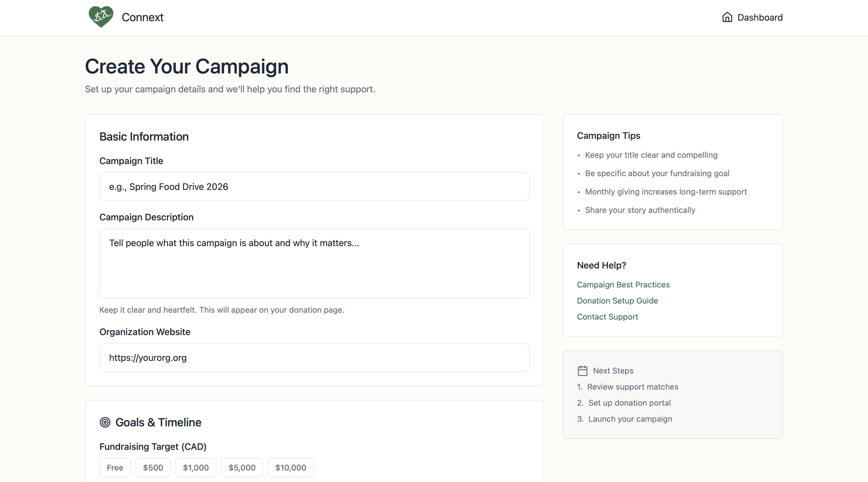Screen dimensions: 868x482
Task: Click the Next Steps calendar icon
Action: [582, 370]
